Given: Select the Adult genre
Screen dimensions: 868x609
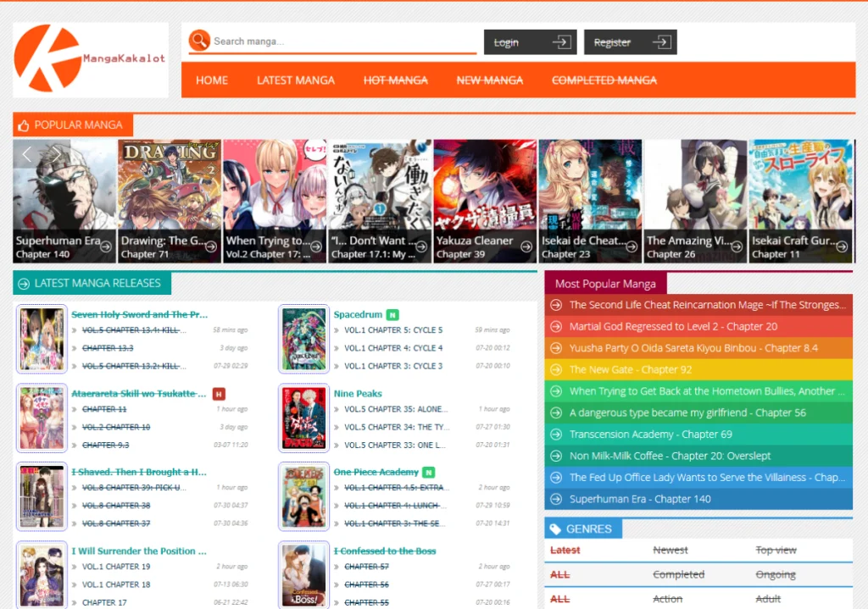Looking at the screenshot, I should tap(768, 599).
